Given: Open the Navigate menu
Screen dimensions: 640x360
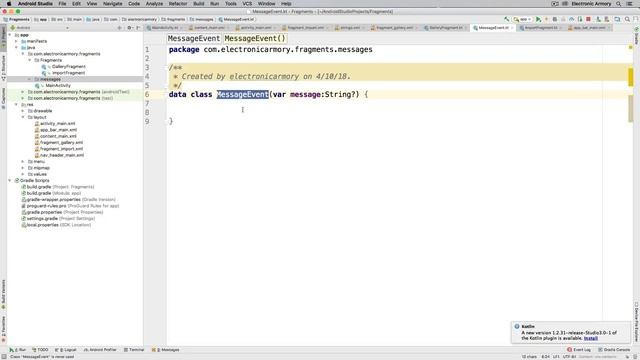Looking at the screenshot, I should 113,4.
